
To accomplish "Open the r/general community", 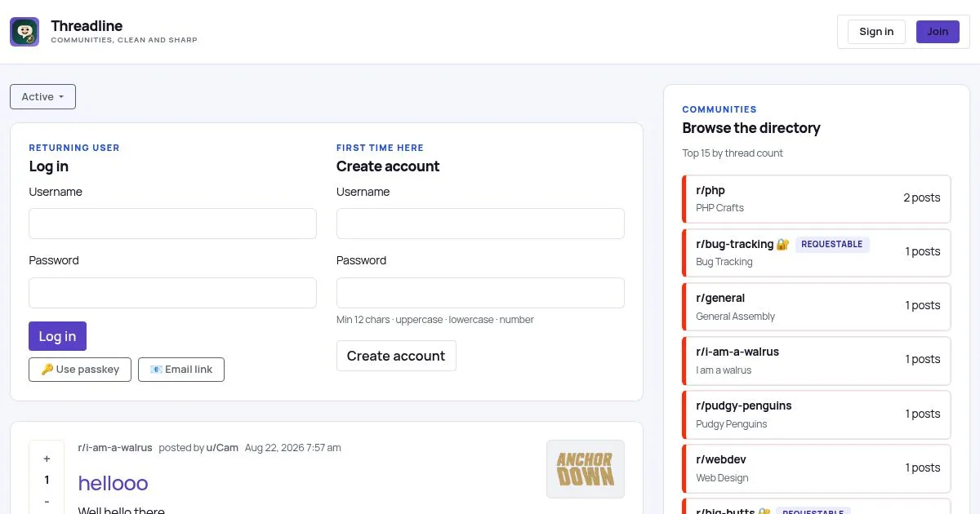I will tap(816, 306).
